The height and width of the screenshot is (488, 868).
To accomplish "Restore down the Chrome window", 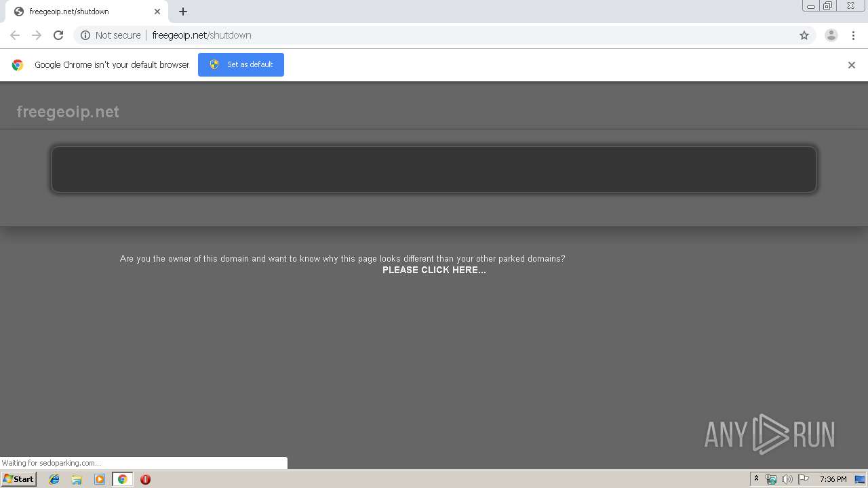I will [x=828, y=6].
